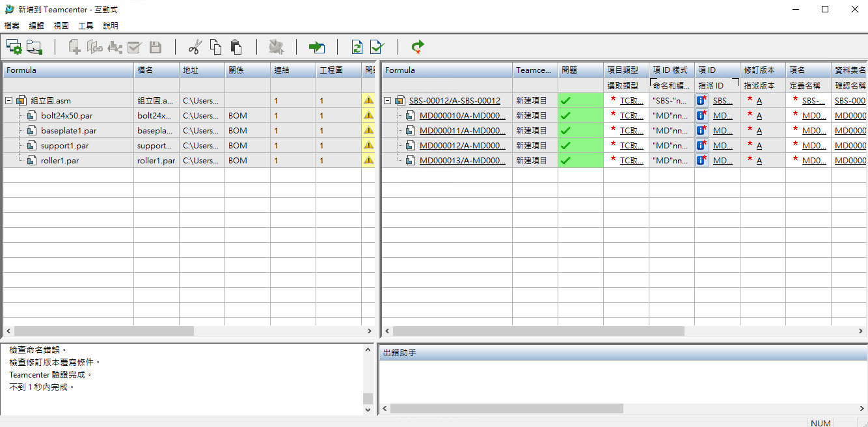This screenshot has height=427, width=868.
Task: Click the green curved arrow with red star
Action: (x=418, y=47)
